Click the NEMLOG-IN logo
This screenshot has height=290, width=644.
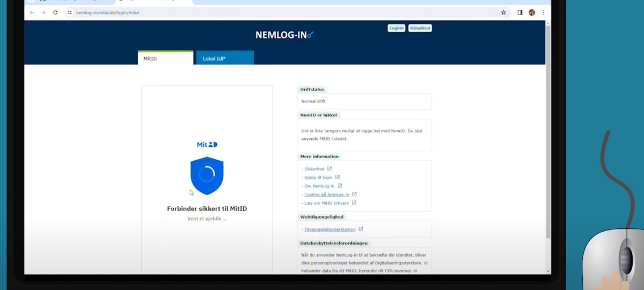point(284,35)
